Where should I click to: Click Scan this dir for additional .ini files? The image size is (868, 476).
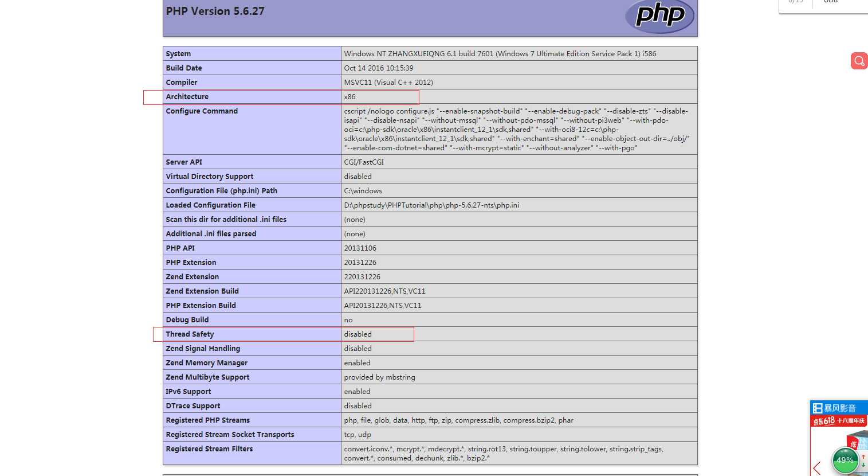pos(226,220)
